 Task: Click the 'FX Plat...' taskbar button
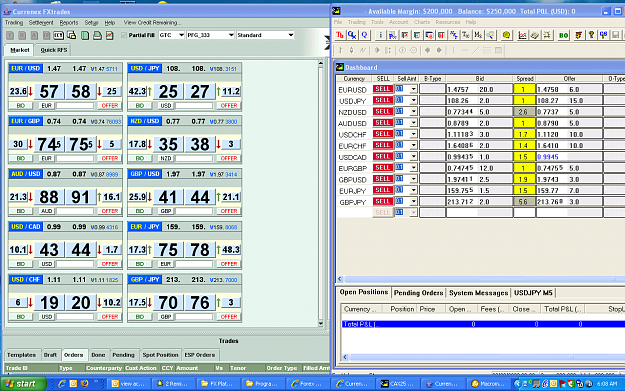tap(217, 383)
